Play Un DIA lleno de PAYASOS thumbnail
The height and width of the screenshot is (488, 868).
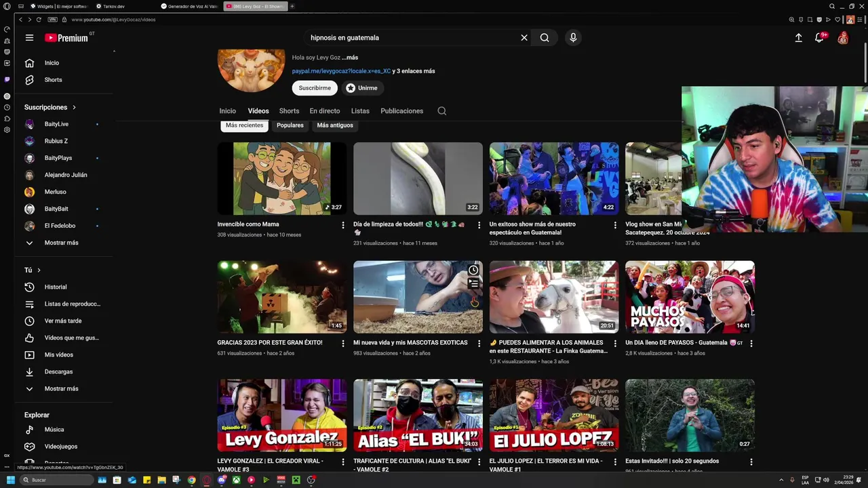(690, 297)
